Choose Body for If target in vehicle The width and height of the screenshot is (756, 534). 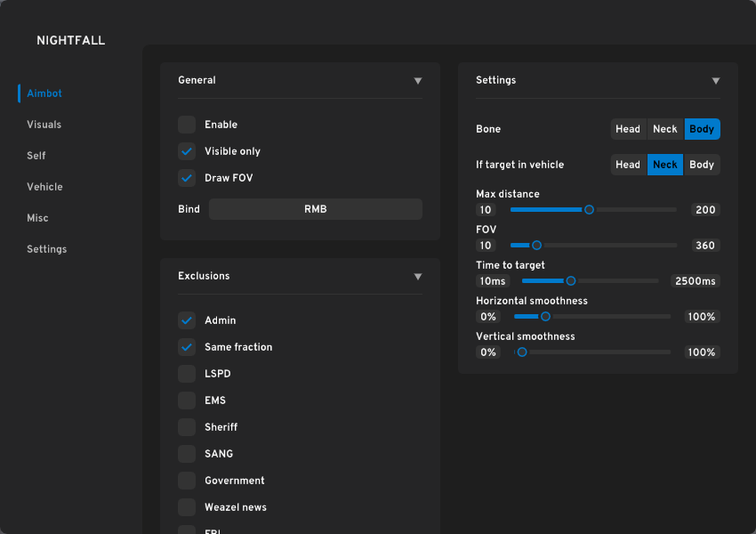click(x=702, y=165)
